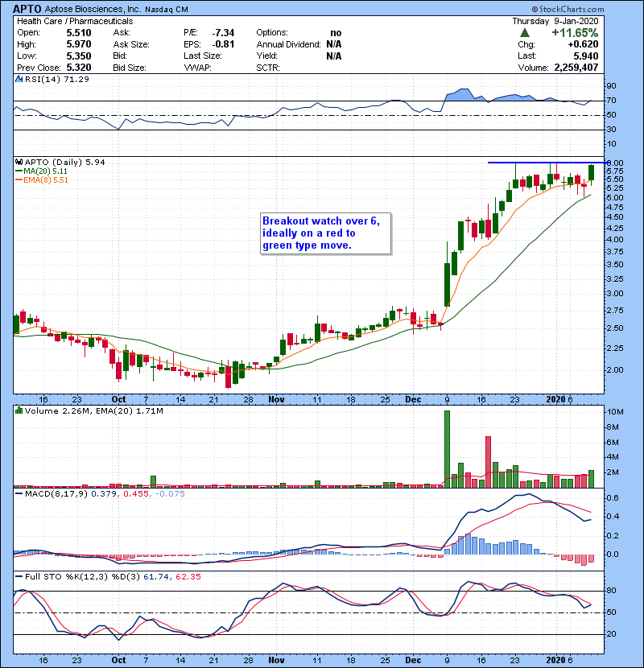Click the Bid Size: label

pyautogui.click(x=130, y=68)
